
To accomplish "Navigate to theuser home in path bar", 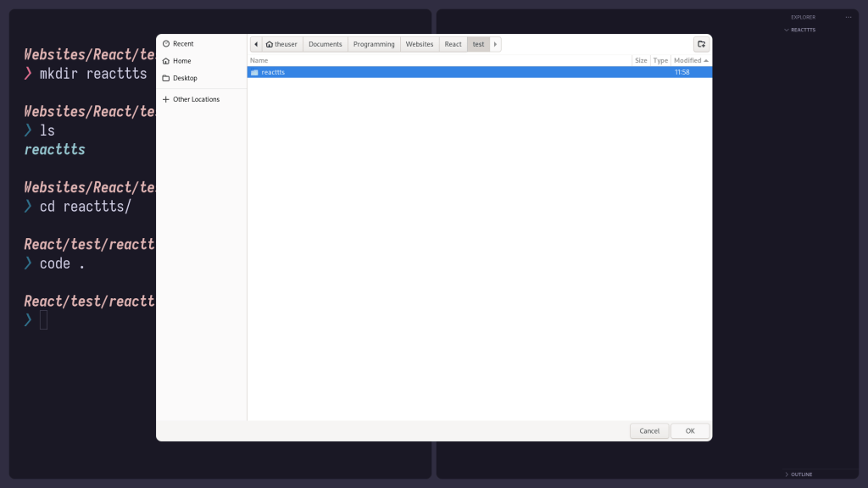I will [x=281, y=44].
